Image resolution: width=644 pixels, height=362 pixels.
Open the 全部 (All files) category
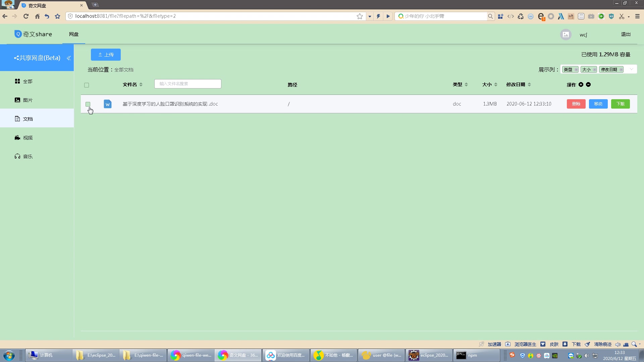37,81
